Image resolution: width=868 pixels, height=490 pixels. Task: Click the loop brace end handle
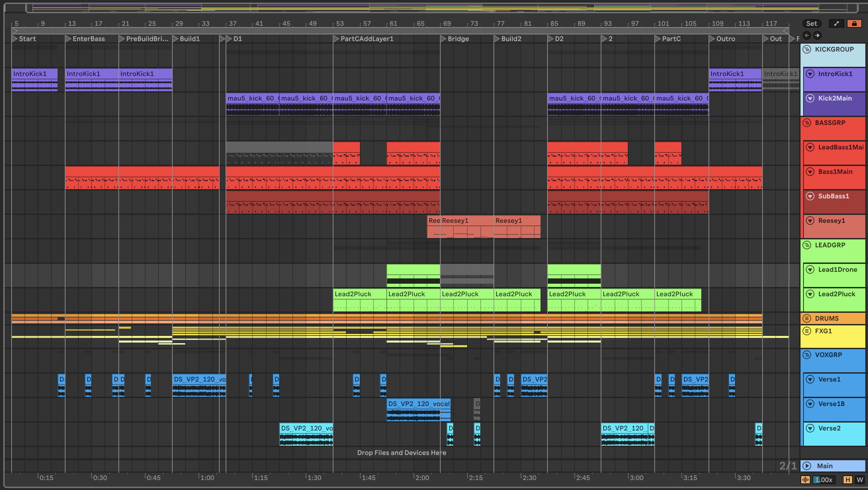click(785, 31)
